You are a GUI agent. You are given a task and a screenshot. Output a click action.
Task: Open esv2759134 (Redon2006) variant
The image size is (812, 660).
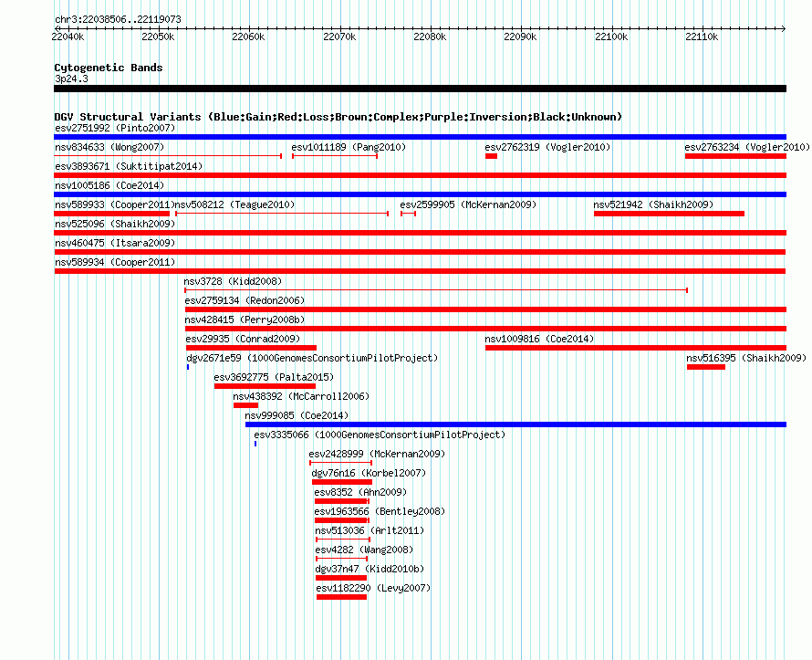pyautogui.click(x=245, y=300)
